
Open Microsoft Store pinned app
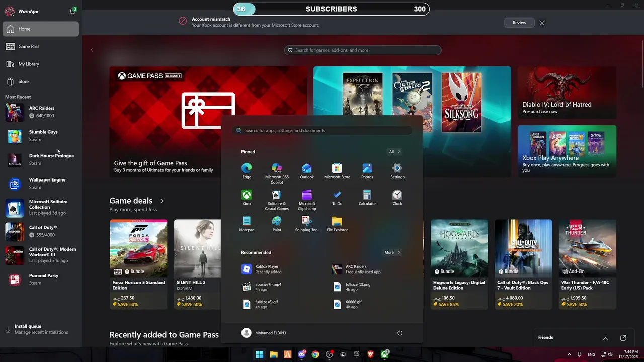tap(337, 171)
